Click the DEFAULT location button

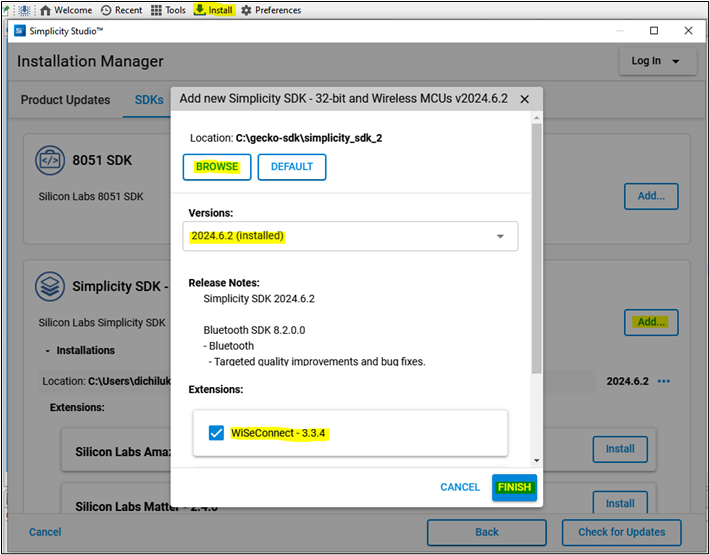[x=291, y=167]
